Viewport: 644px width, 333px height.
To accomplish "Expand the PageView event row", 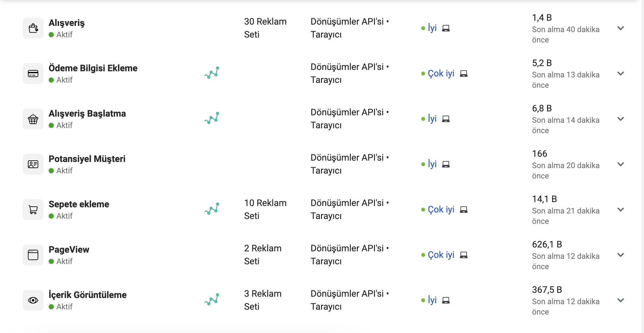I will 620,255.
